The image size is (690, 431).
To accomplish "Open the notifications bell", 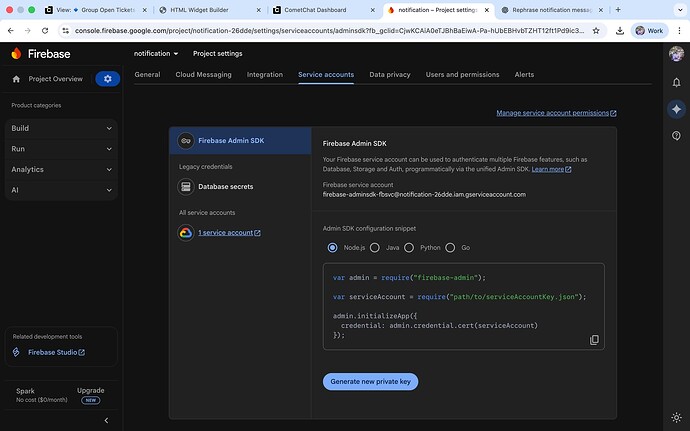I will [x=676, y=82].
